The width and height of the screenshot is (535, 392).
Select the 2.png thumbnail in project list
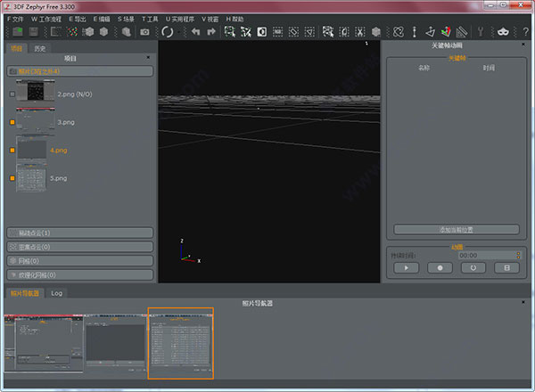pyautogui.click(x=36, y=90)
